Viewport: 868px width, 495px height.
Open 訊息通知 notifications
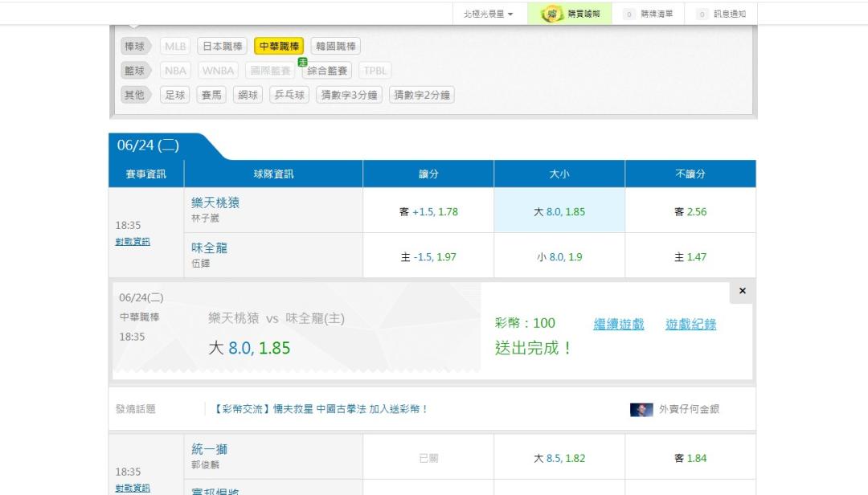point(721,14)
